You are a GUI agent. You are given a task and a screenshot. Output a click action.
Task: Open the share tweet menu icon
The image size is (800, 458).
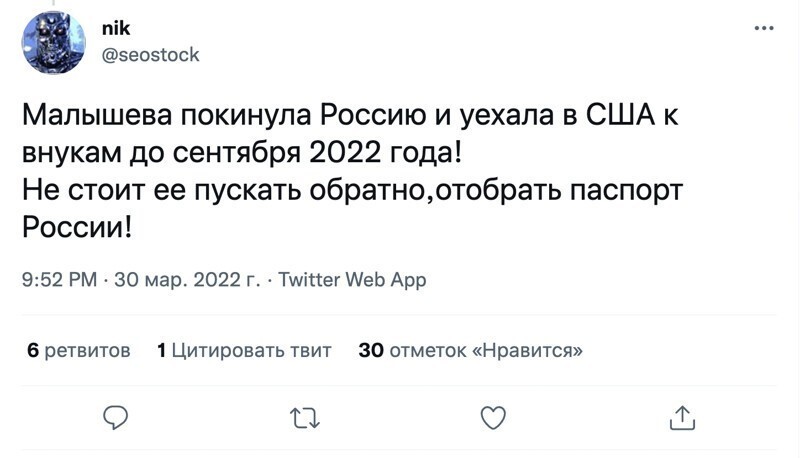681,415
